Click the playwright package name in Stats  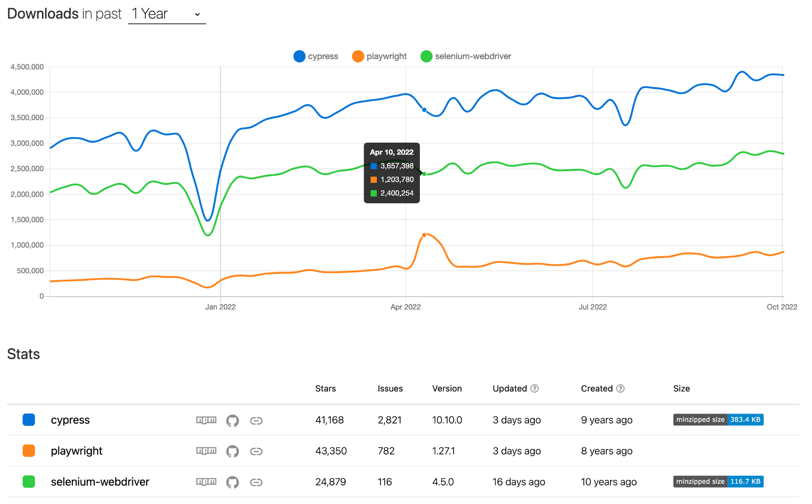(77, 451)
